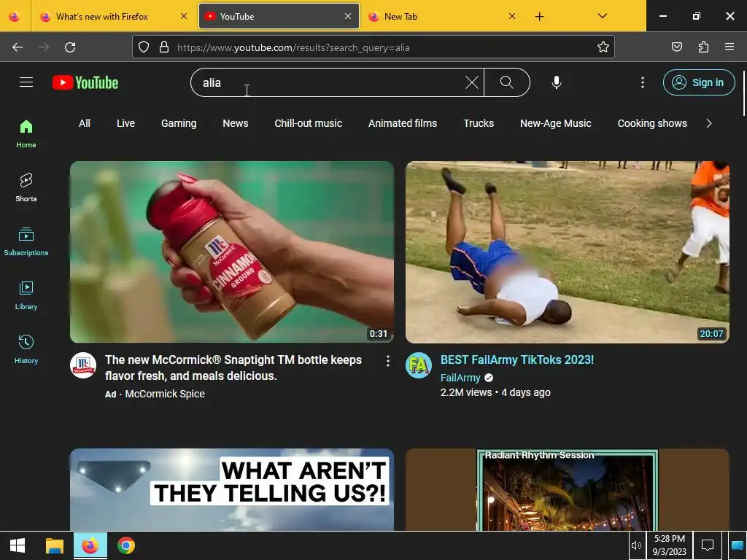Close the New Tab tab

(x=511, y=17)
